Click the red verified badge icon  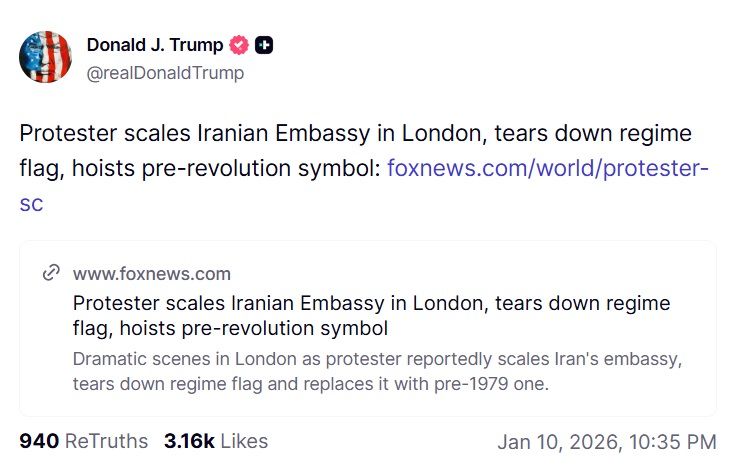[239, 45]
